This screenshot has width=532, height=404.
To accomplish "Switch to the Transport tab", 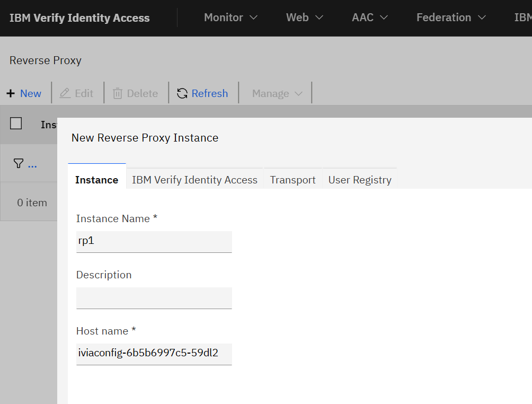I will 293,180.
